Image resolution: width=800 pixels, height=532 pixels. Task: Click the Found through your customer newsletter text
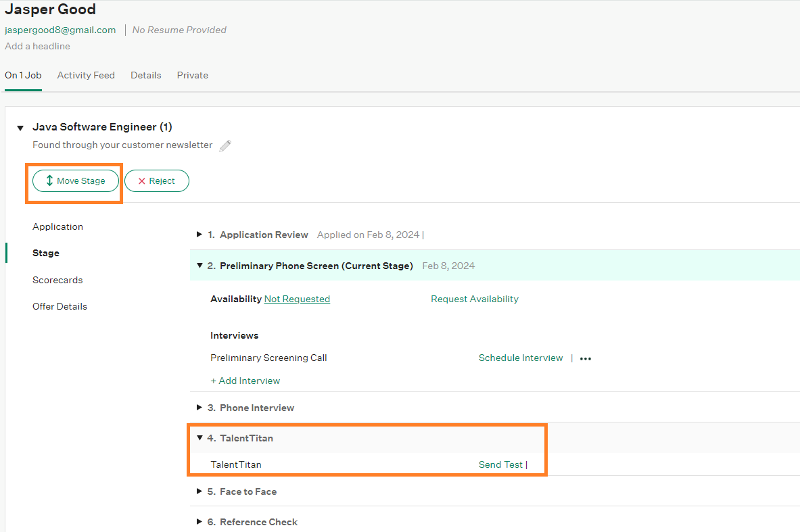click(x=122, y=145)
